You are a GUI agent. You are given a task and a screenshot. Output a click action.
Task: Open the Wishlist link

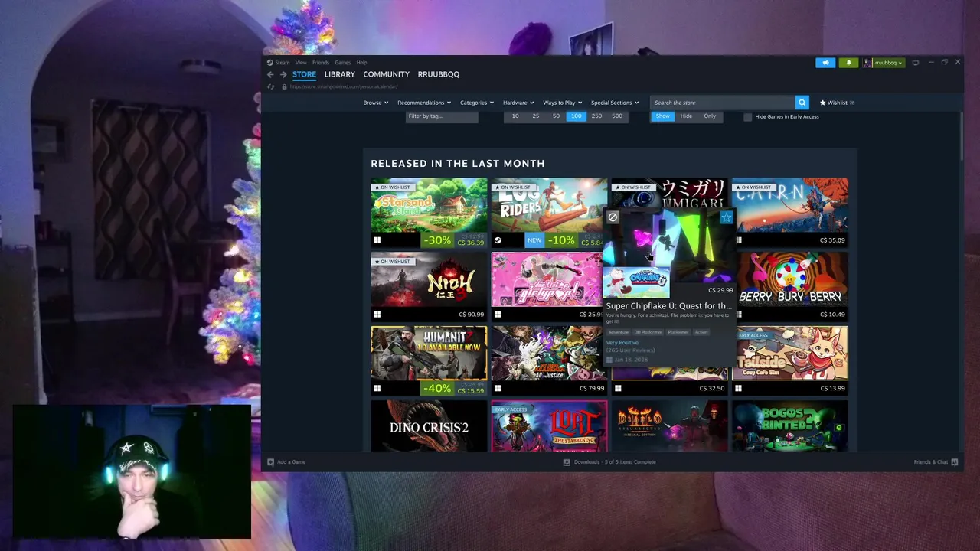837,103
